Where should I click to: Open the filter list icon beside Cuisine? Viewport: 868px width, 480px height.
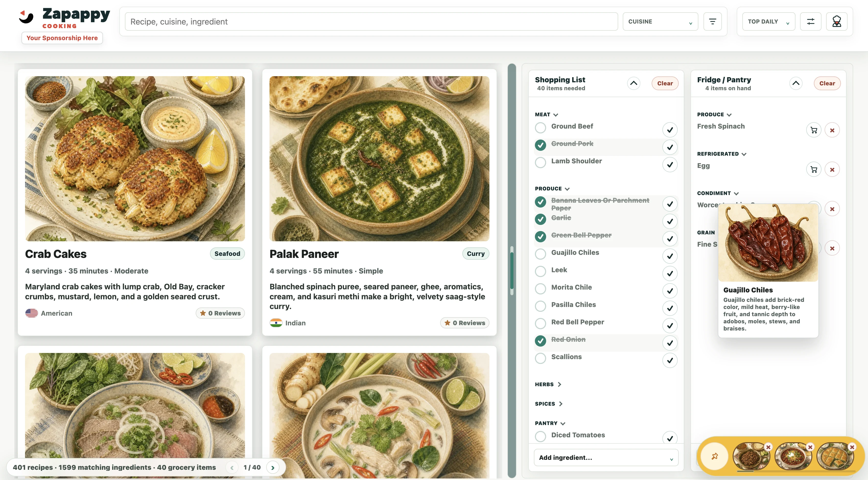click(x=712, y=21)
